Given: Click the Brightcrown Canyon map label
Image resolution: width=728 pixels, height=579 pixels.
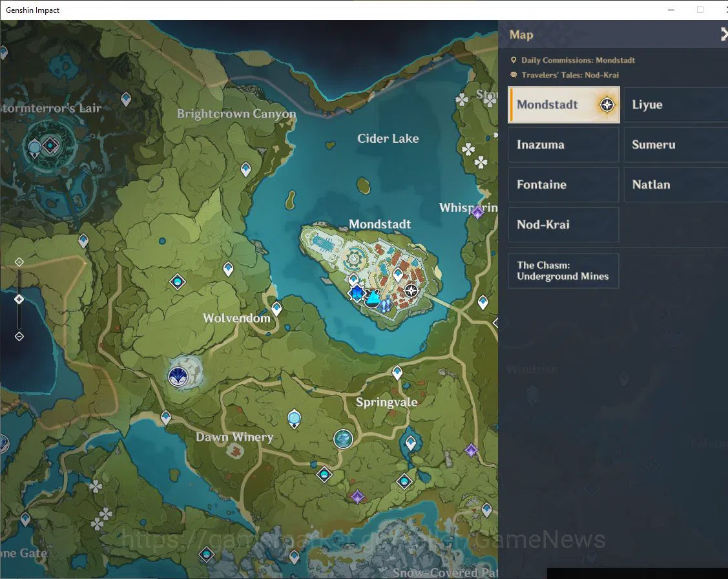Looking at the screenshot, I should (236, 114).
